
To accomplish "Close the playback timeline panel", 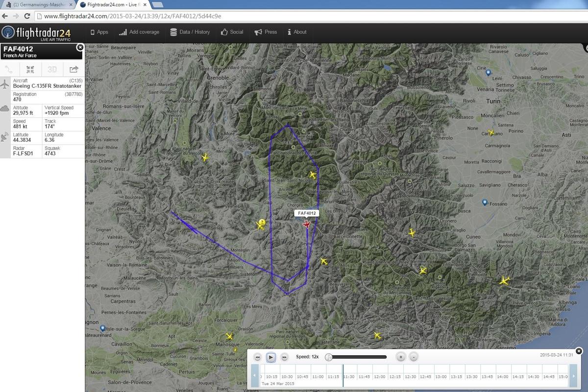I will coord(579,351).
